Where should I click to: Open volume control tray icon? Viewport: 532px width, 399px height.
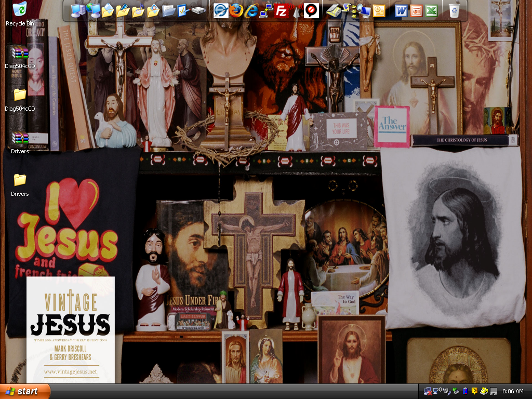[447, 391]
